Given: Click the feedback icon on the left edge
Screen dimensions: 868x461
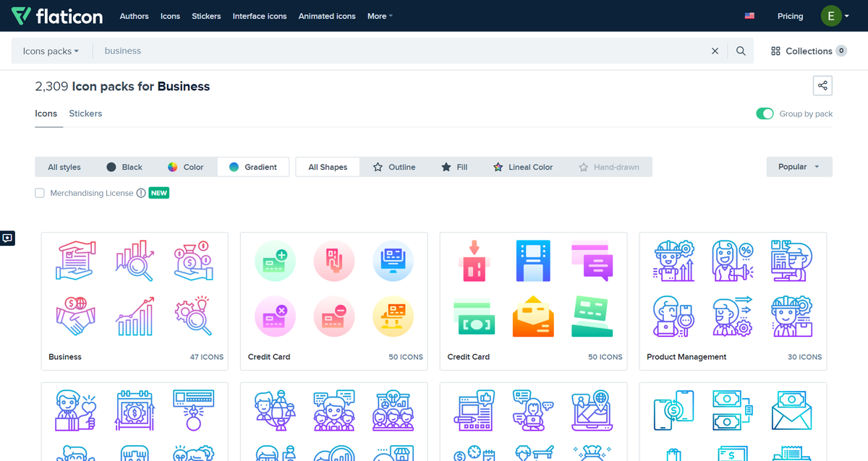Looking at the screenshot, I should click(x=8, y=238).
